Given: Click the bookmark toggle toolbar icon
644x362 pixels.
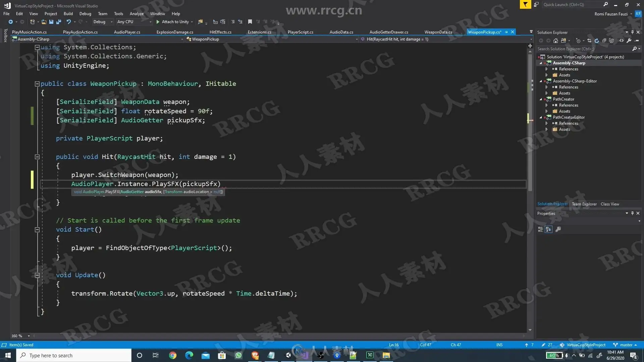Looking at the screenshot, I should coord(250,22).
